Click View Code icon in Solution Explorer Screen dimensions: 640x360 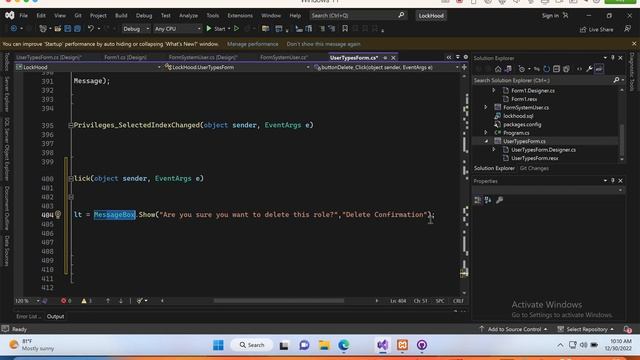[579, 69]
